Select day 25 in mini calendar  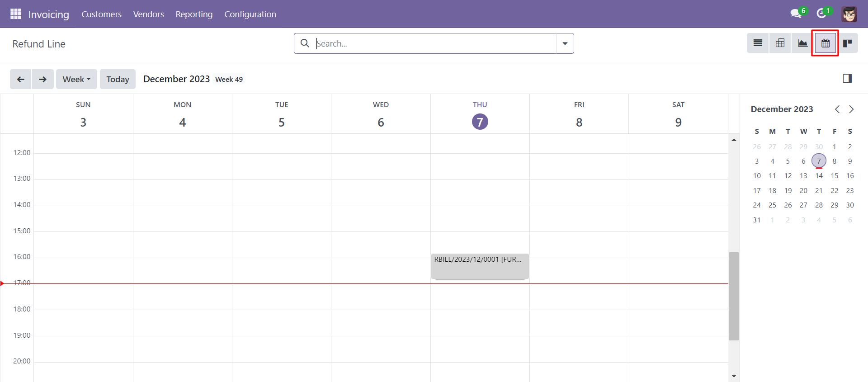772,205
